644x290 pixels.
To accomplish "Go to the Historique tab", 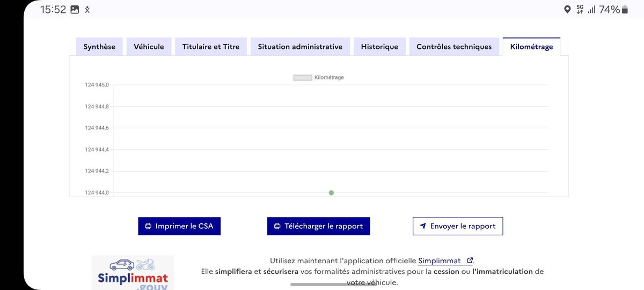I will tap(379, 47).
